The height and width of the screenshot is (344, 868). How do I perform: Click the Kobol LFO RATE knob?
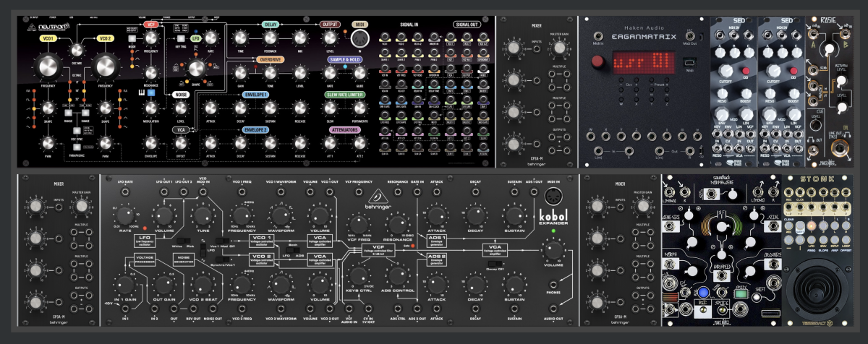pos(127,217)
